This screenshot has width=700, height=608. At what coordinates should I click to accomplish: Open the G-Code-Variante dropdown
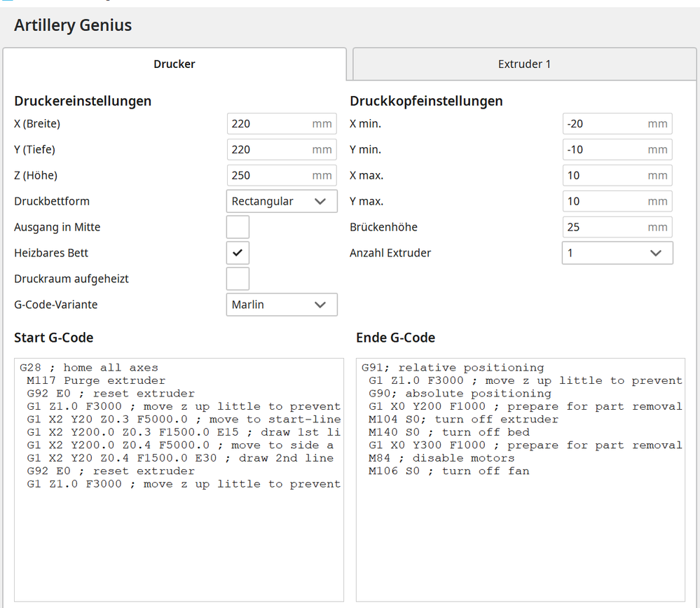point(282,305)
